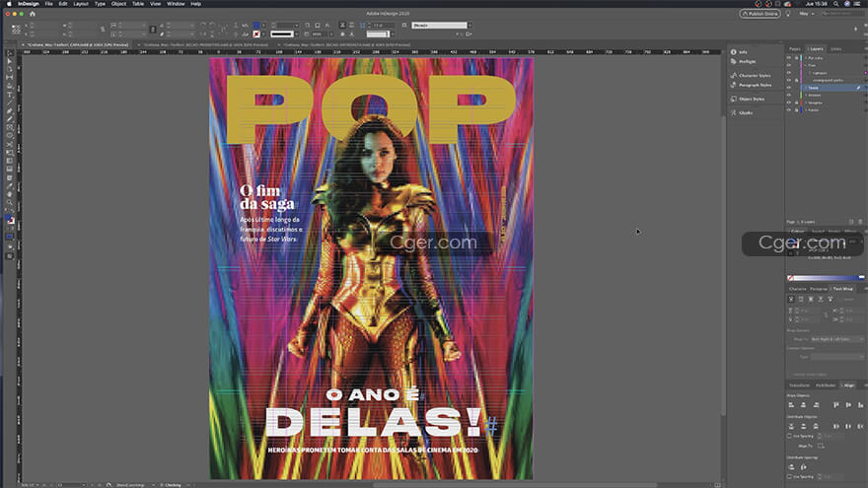Click the blue fill swatch in control bar

point(256,26)
